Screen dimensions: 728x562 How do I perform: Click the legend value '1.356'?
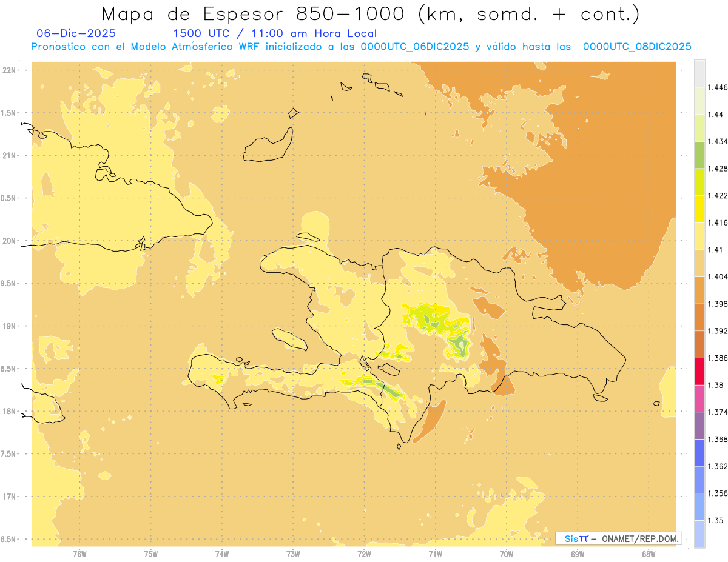pyautogui.click(x=719, y=493)
